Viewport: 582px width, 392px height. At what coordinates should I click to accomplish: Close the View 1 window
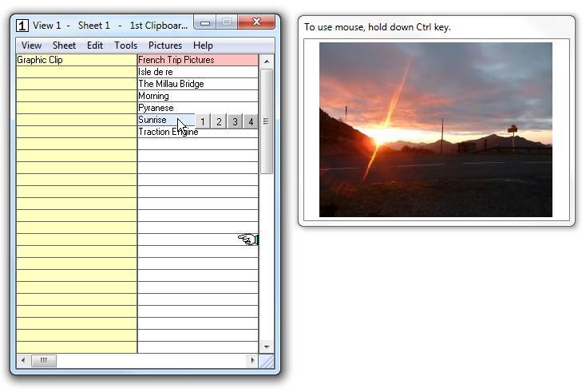click(256, 22)
